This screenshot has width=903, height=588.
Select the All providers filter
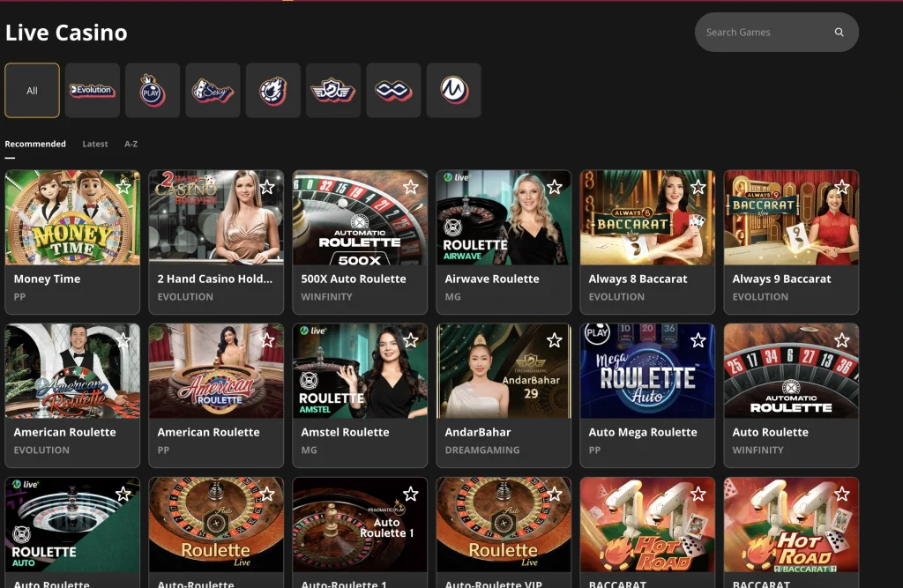click(x=32, y=90)
